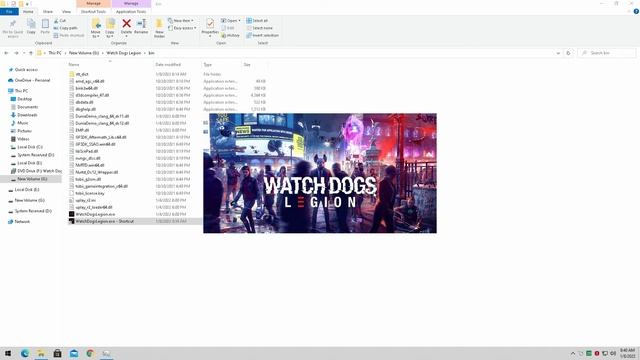Click the red X Delete icon
The height and width of the screenshot is (360, 640).
127,24
